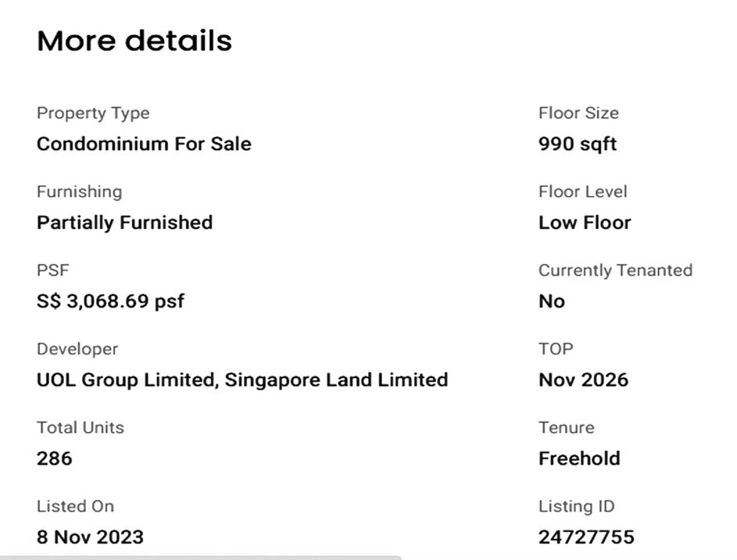This screenshot has height=560, width=737.
Task: Click the Low Floor value
Action: 585,223
